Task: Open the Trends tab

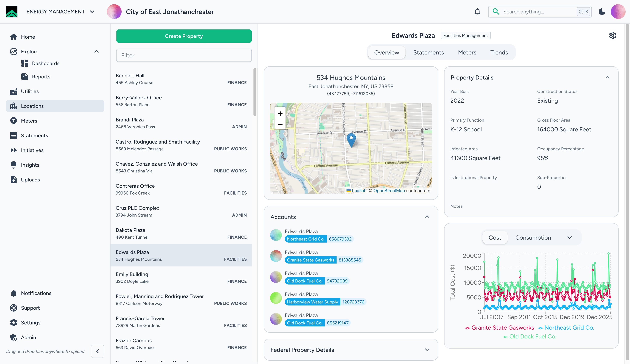Action: 499,52
